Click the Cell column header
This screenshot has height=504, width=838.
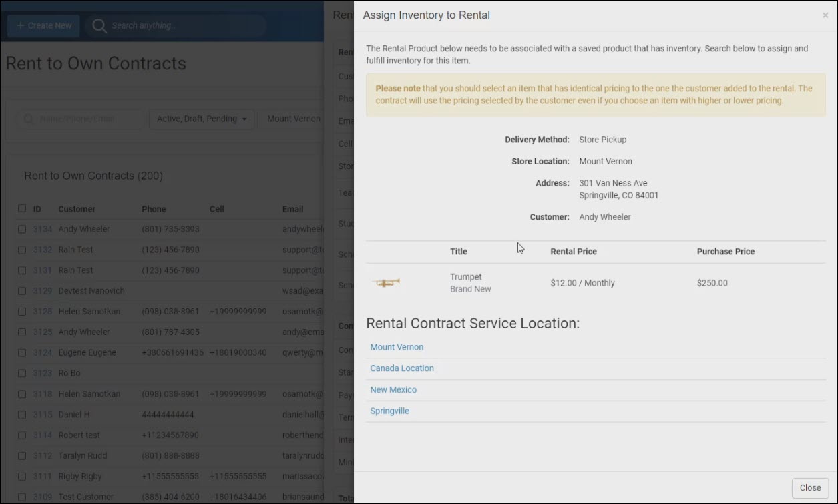216,209
